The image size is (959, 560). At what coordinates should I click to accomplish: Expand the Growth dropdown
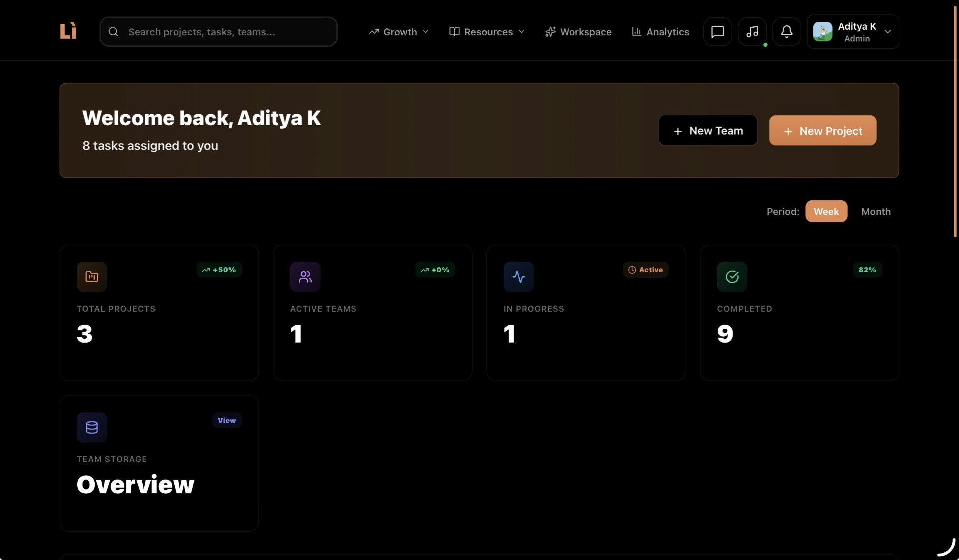pos(398,32)
